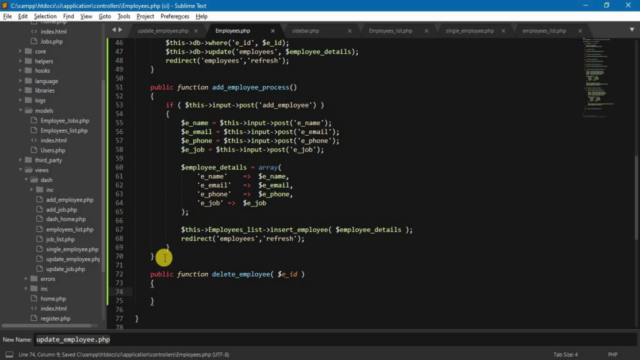Click the next tab arrow
Viewport: 640px width, 360px height.
(120, 30)
